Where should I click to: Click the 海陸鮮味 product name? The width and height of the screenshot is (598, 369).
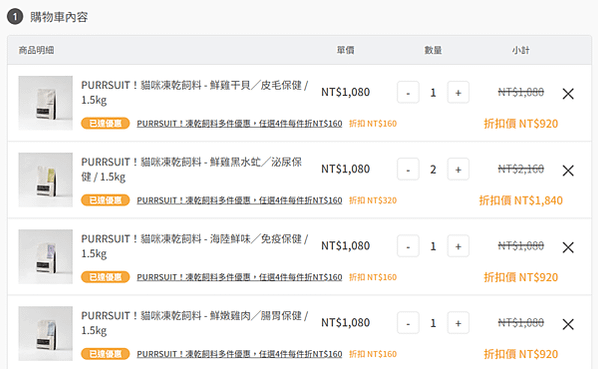(195, 246)
